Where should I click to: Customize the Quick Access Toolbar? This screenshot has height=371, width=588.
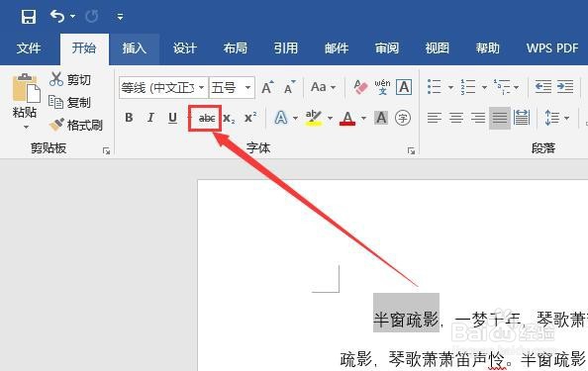pos(120,17)
